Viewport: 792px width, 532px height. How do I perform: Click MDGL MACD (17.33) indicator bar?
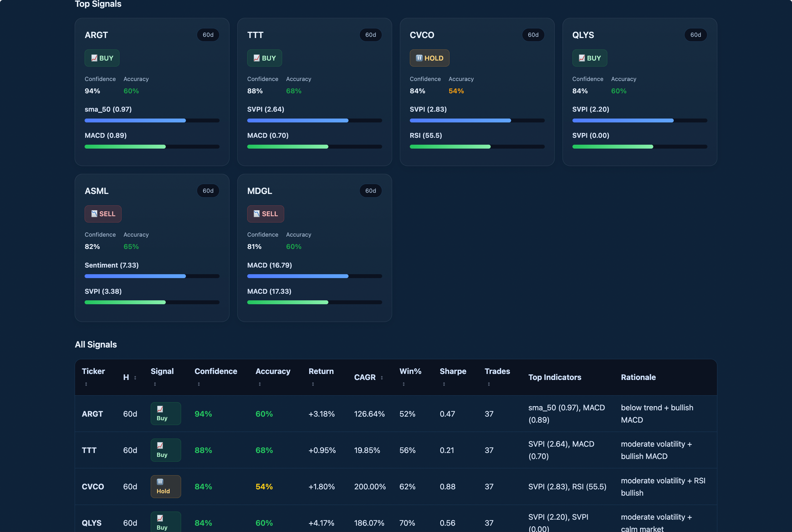[315, 302]
